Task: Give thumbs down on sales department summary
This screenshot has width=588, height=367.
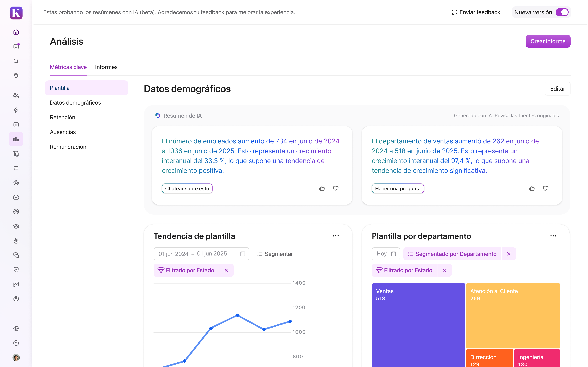Action: coord(545,188)
